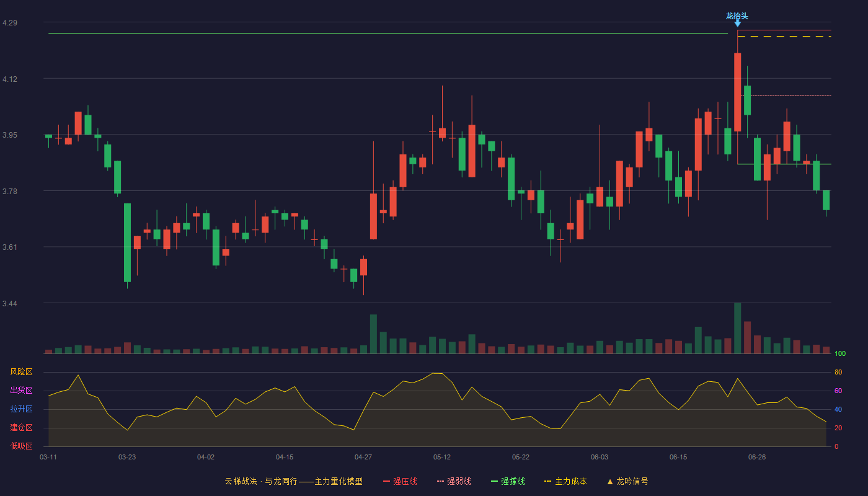Click the 06-15 date label
This screenshot has width=868, height=496.
click(678, 457)
